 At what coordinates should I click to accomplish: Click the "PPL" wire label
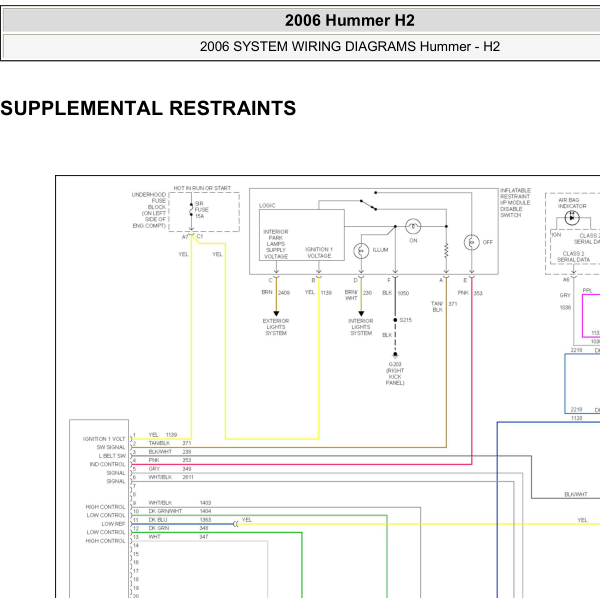point(587,290)
